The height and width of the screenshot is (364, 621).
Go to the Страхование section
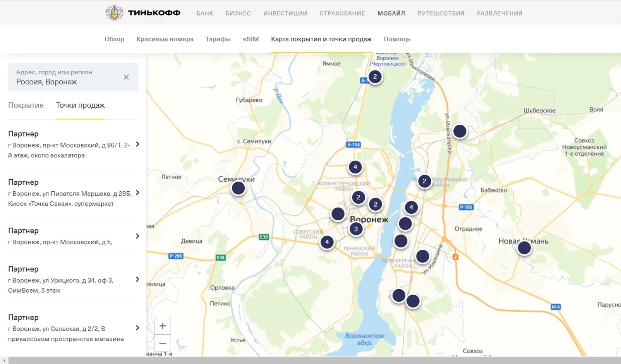tap(342, 13)
